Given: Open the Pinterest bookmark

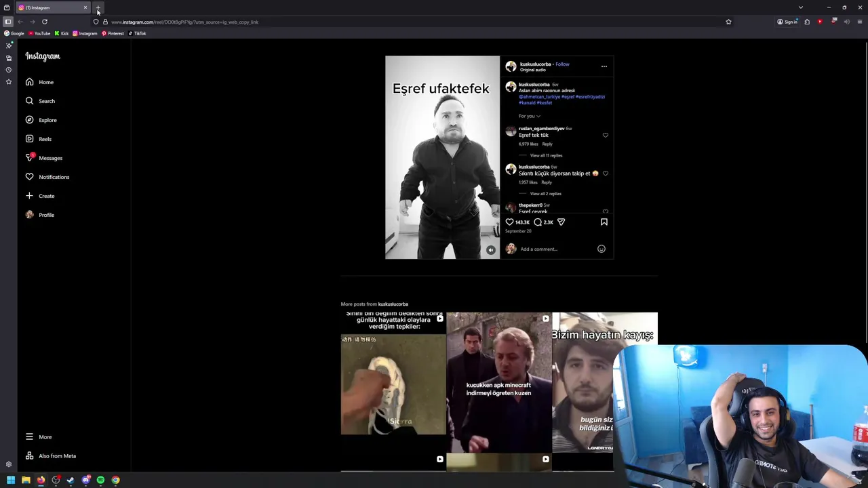Looking at the screenshot, I should (113, 33).
